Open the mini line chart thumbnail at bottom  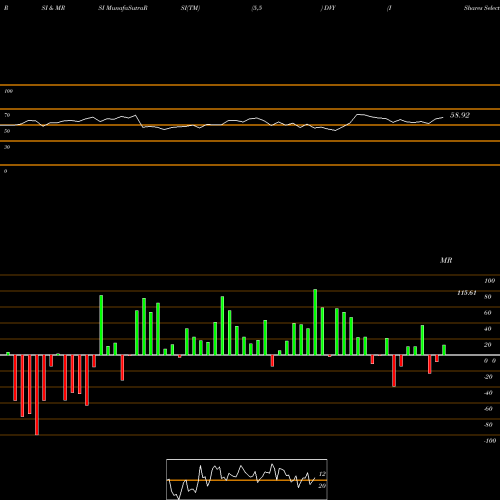(247, 479)
